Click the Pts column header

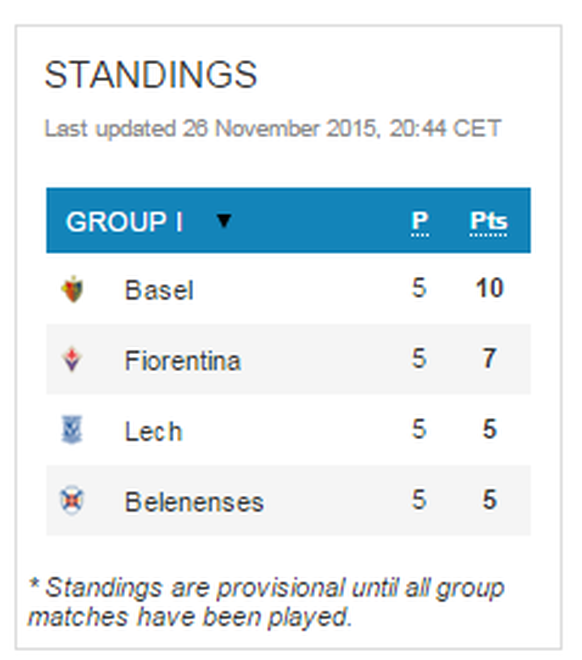point(488,222)
